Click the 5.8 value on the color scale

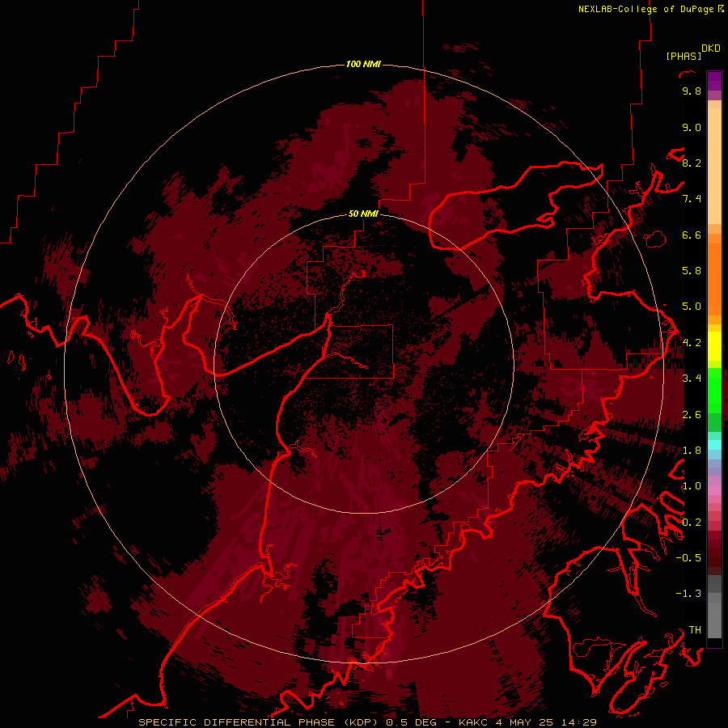[692, 271]
